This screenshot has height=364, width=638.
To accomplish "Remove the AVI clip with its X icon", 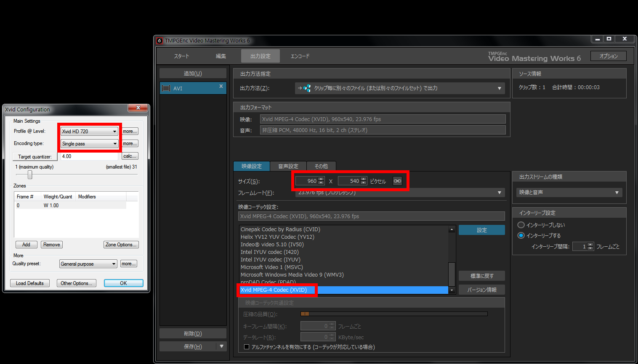I will coord(221,86).
